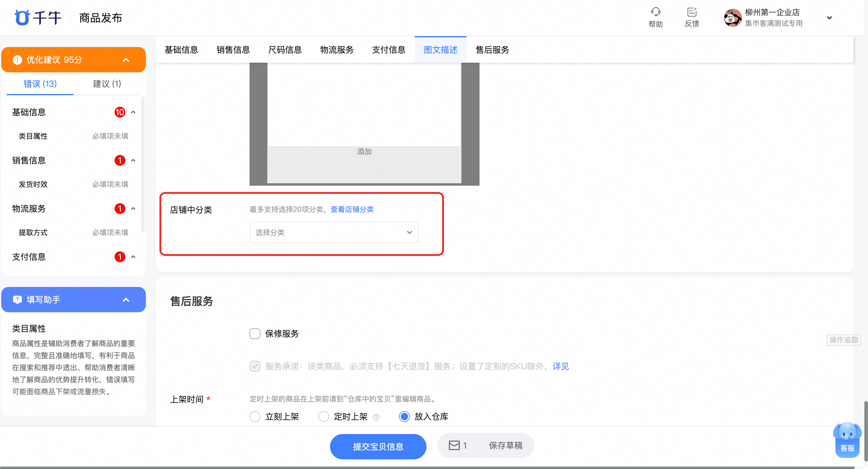Open the 反馈 feedback icon
868x469 pixels.
691,12
